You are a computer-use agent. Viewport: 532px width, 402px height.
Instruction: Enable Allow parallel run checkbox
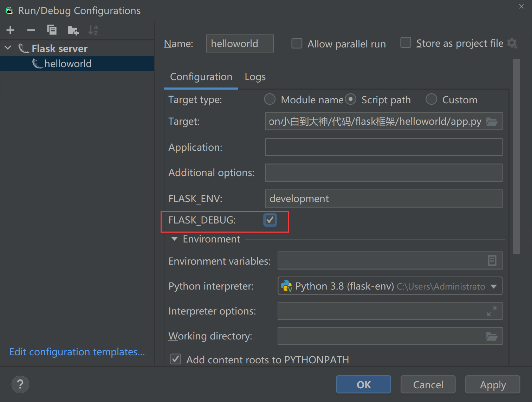[297, 44]
